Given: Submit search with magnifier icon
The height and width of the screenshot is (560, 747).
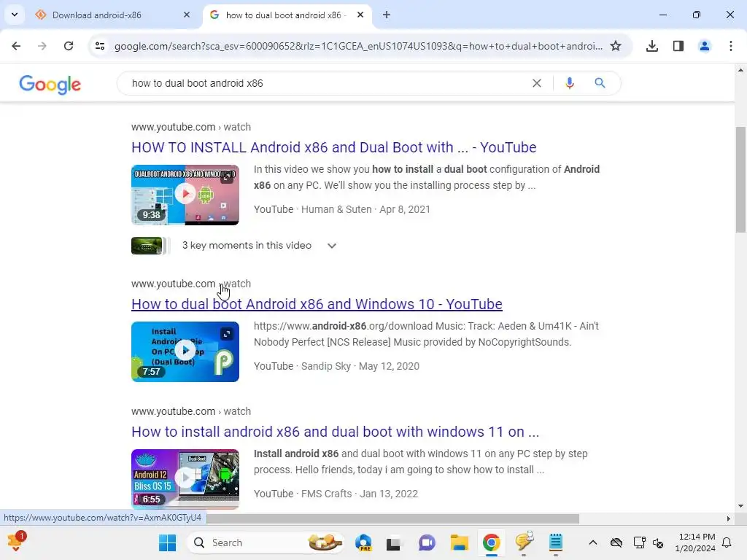Looking at the screenshot, I should pyautogui.click(x=600, y=83).
